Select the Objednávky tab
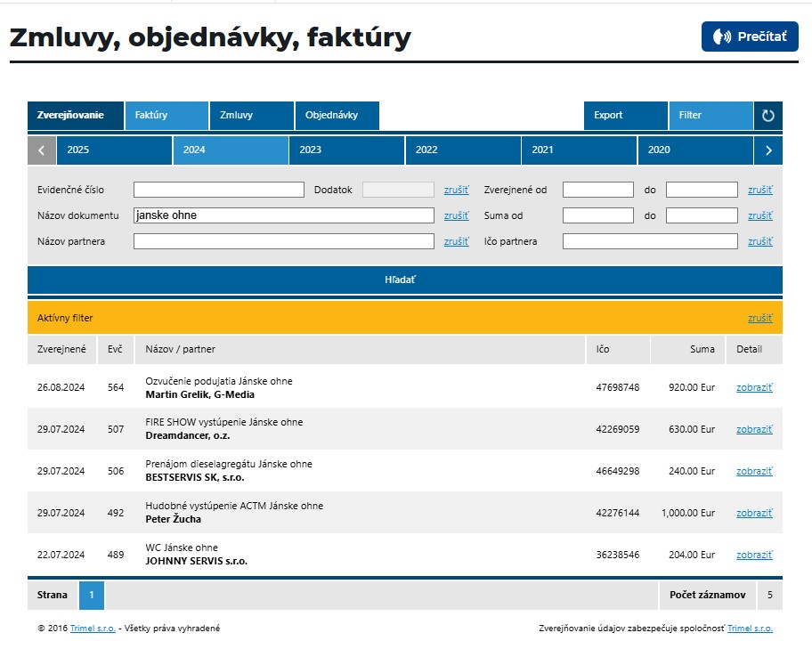 pos(337,116)
